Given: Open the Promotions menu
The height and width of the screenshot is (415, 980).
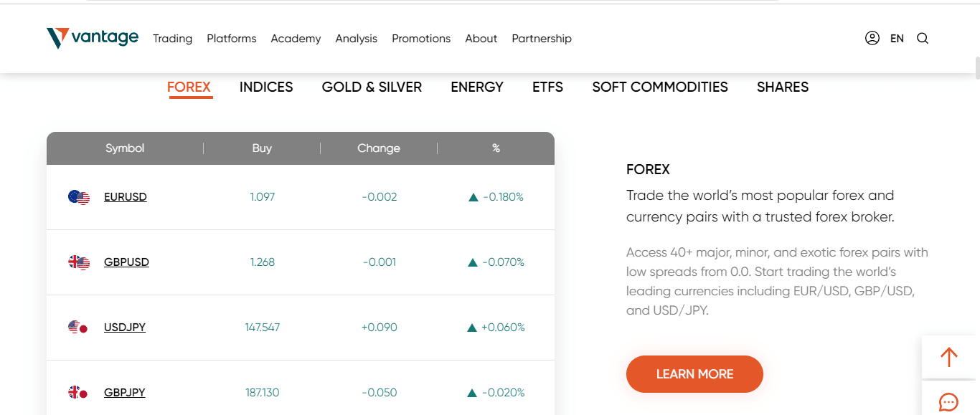Looking at the screenshot, I should coord(421,39).
